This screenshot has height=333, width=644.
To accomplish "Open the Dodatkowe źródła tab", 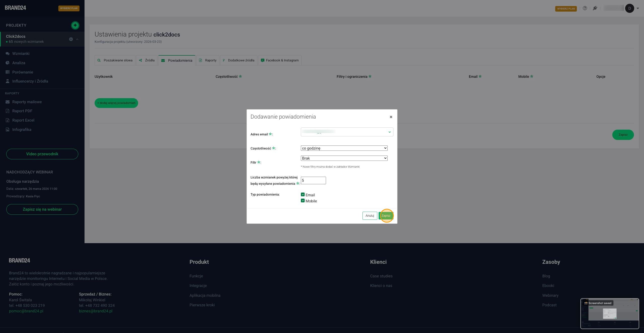I will pyautogui.click(x=238, y=60).
